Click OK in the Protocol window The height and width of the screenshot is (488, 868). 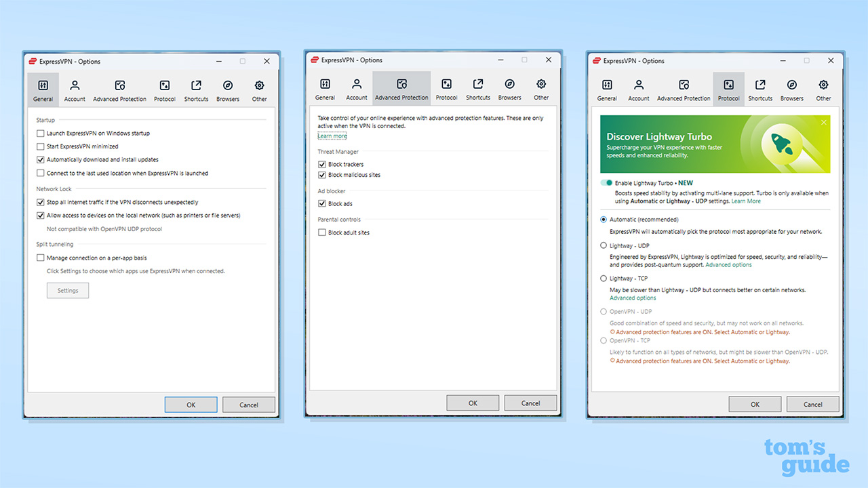click(x=755, y=405)
